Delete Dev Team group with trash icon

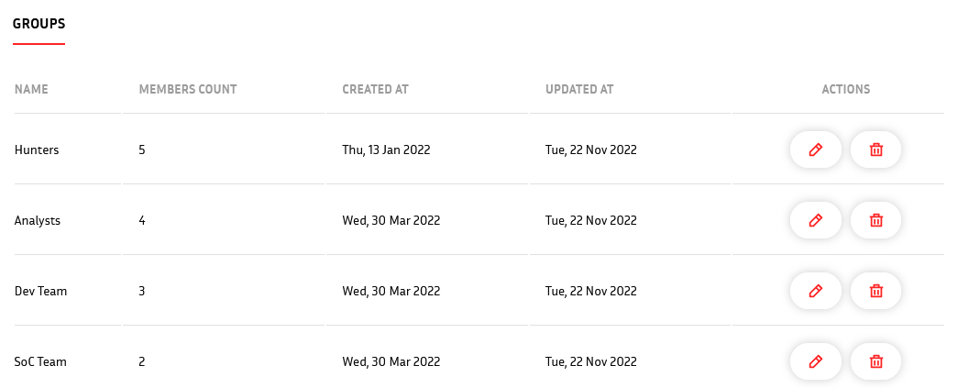pyautogui.click(x=876, y=291)
